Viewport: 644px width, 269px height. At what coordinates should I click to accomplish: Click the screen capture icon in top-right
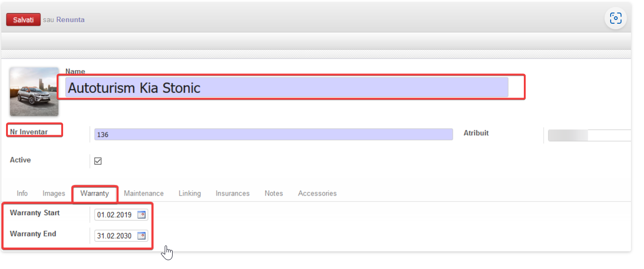pos(615,19)
